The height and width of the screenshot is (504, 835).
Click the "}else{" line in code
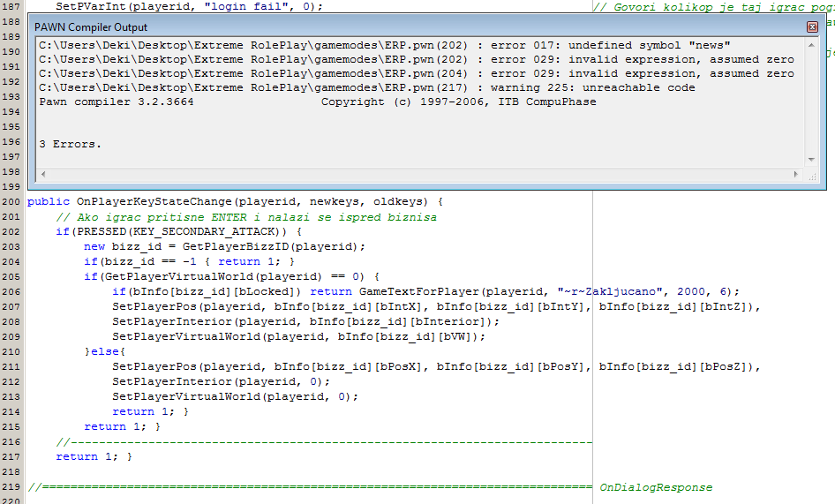tap(105, 351)
